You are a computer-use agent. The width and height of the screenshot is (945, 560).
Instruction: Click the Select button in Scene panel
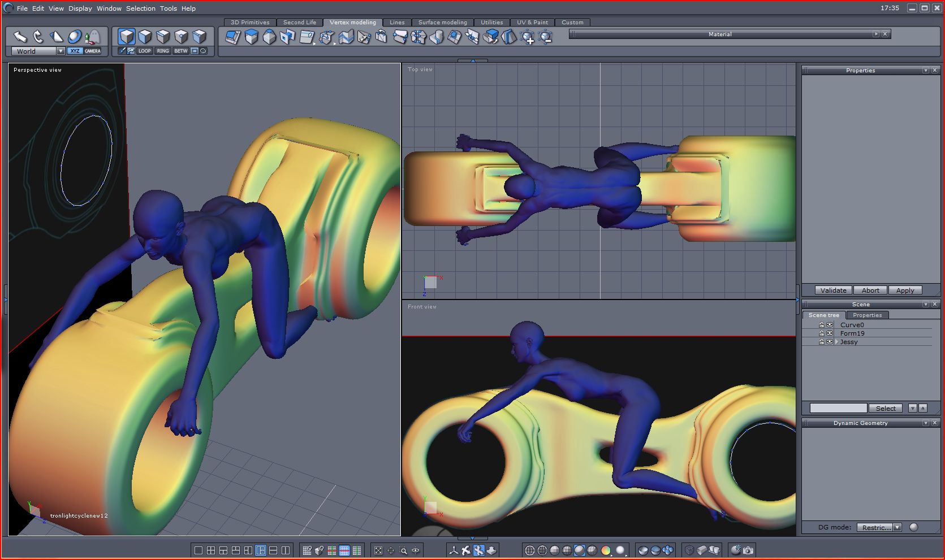tap(885, 408)
